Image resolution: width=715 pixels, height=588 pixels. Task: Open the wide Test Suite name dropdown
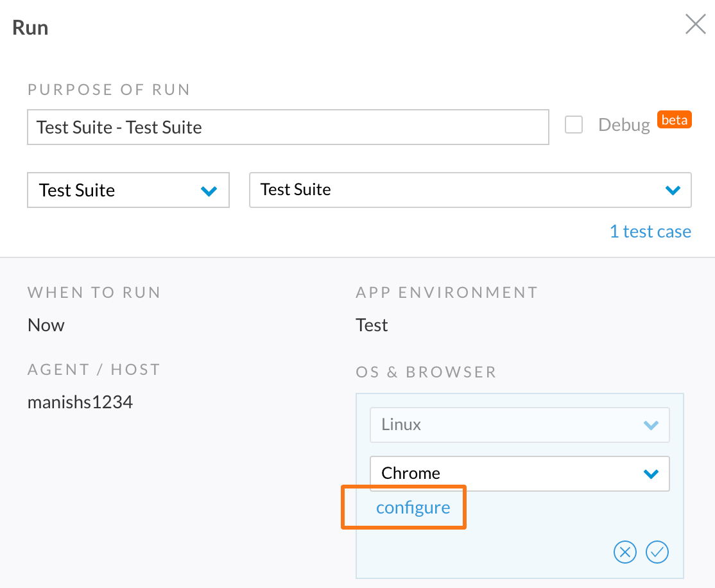pyautogui.click(x=470, y=190)
